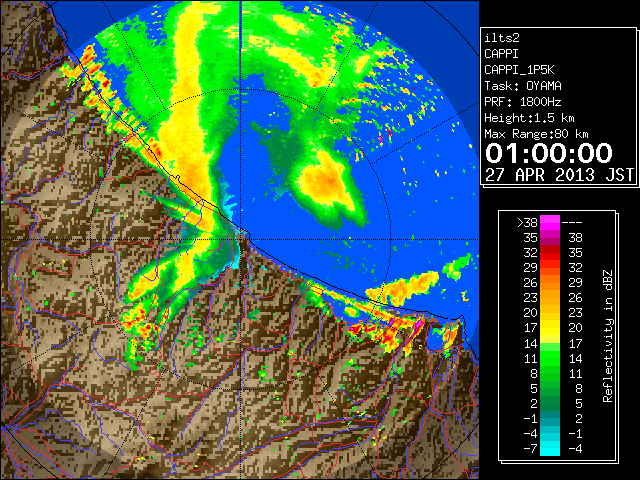Click the "Reflectivity in dBZ" legend label
Image resolution: width=640 pixels, height=480 pixels.
point(608,336)
